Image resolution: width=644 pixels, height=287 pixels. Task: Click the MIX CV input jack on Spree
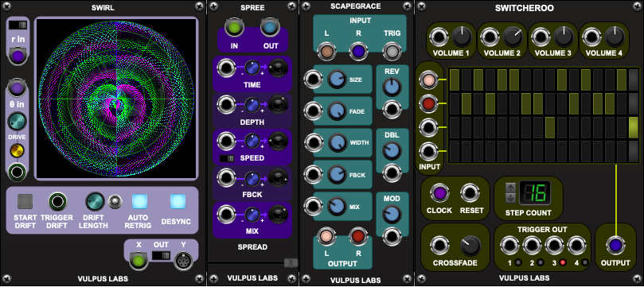(x=225, y=215)
